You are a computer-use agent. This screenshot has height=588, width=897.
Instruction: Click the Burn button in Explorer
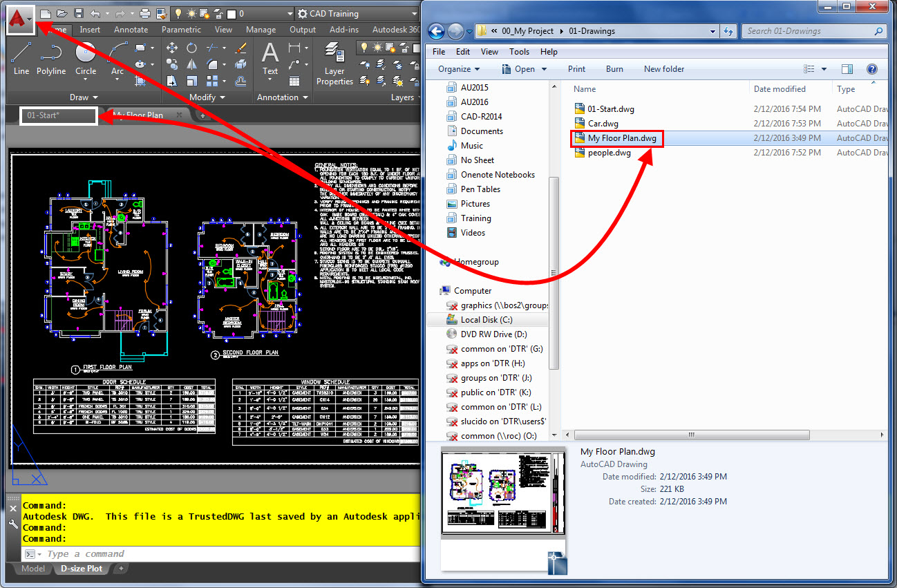coord(614,69)
